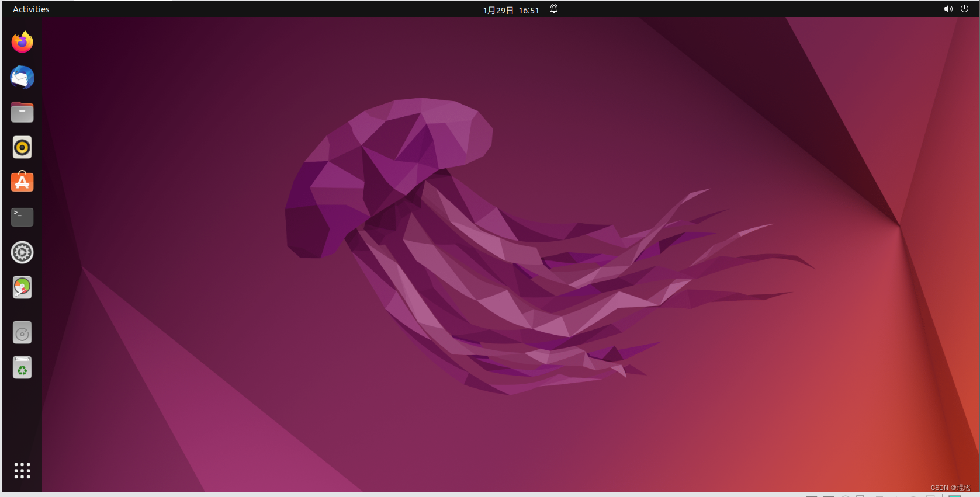This screenshot has height=497, width=980.
Task: Open the Software Updater dock icon
Action: click(x=22, y=287)
